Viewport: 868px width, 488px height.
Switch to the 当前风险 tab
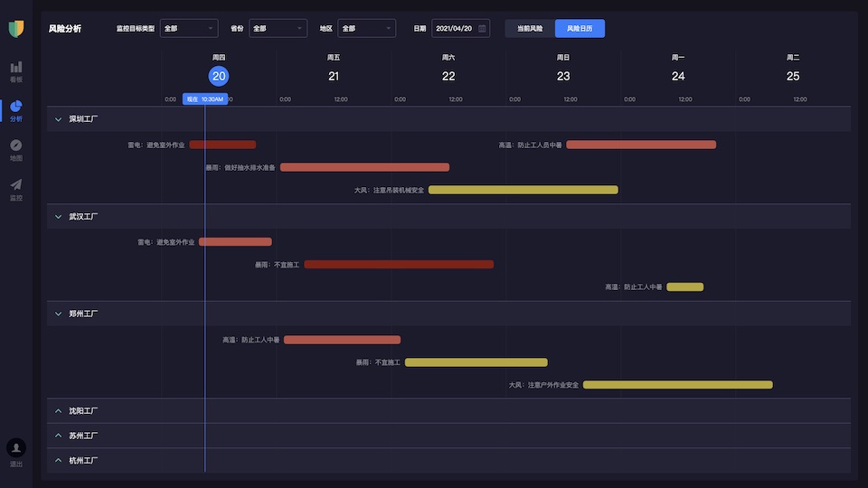tap(530, 28)
